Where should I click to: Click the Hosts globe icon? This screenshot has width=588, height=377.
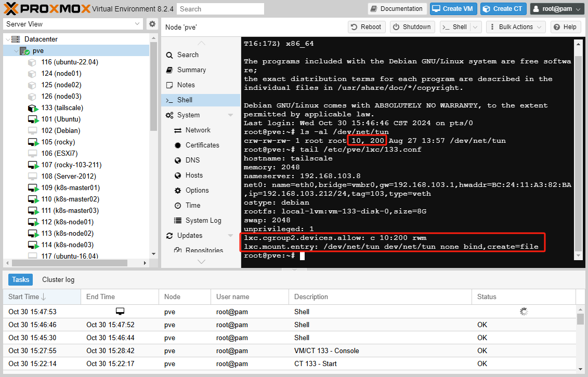(x=178, y=175)
